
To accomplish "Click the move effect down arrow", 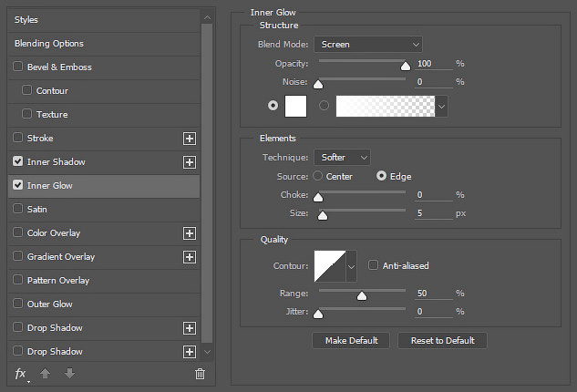I will pyautogui.click(x=69, y=374).
